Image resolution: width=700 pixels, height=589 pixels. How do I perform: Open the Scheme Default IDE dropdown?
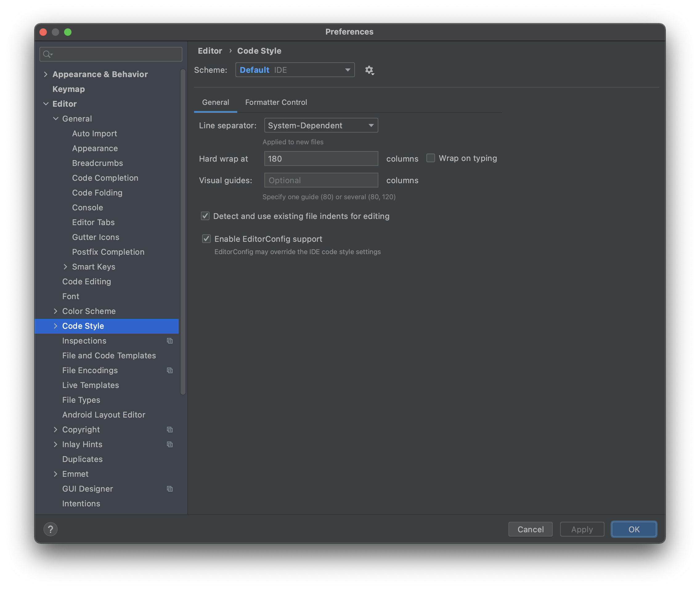click(x=295, y=70)
